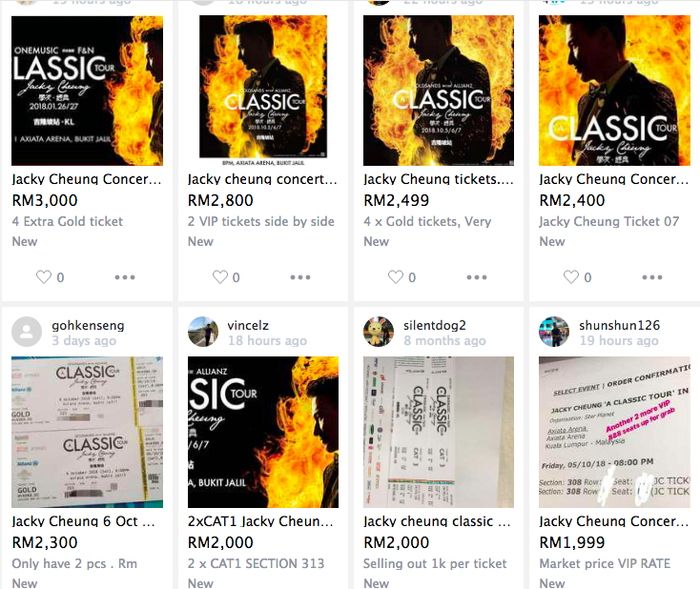Like the RM2,800 VIP tickets listing
The image size is (700, 589).
[219, 277]
